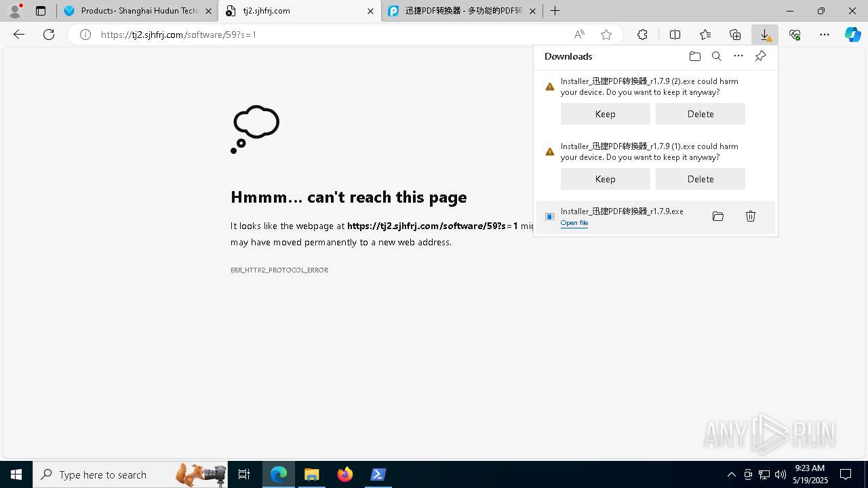
Task: Delete the Installer r1.7.9 (1).exe download
Action: coord(701,179)
